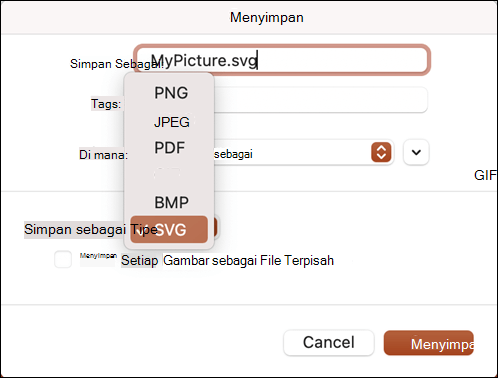
Task: Click the Simpan sebagai Tipe label
Action: pos(91,229)
